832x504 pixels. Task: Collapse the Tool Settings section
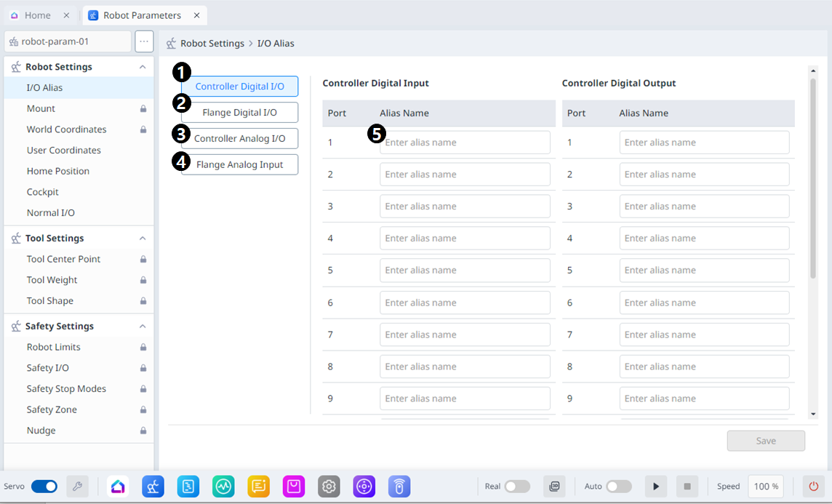pyautogui.click(x=143, y=239)
